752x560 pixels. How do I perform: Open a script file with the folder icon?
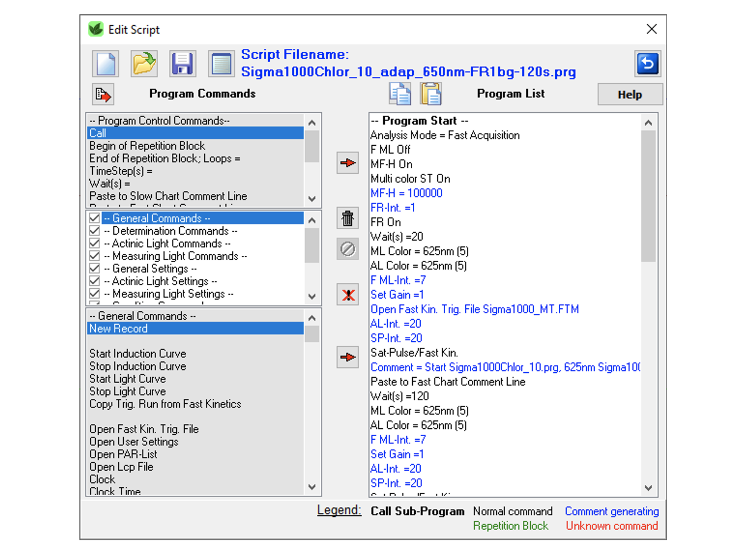tap(144, 64)
